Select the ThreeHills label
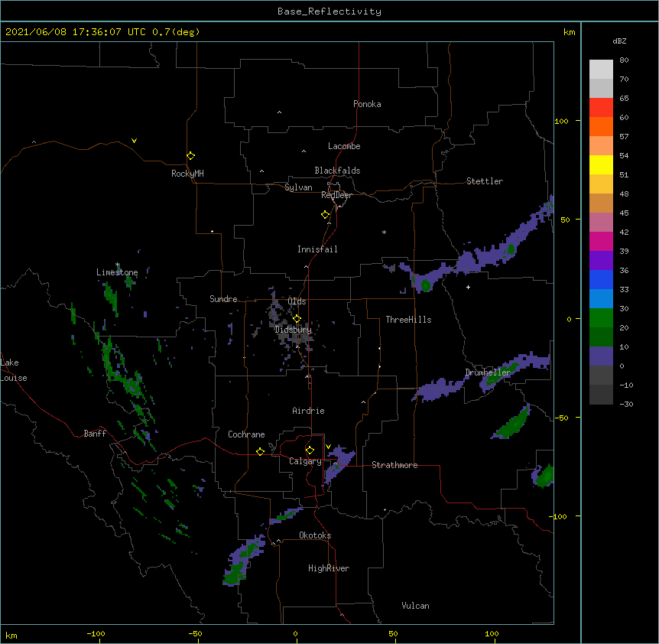 408,320
